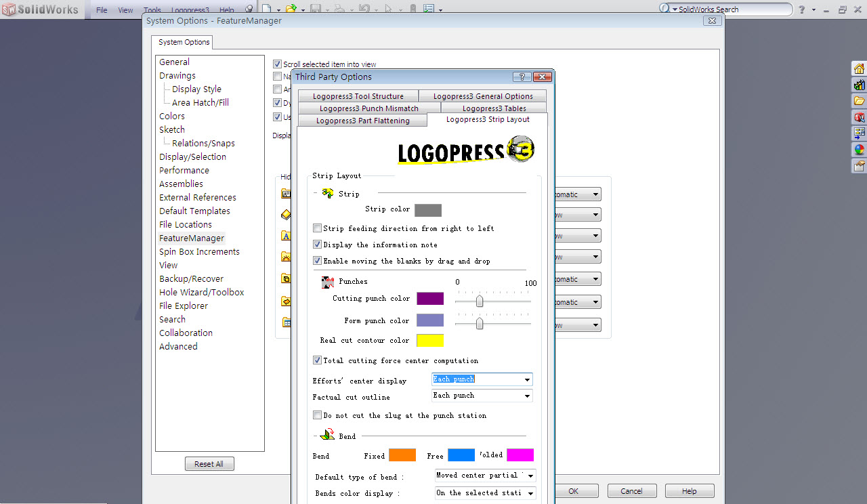Click the New document toolbar icon

point(267,9)
